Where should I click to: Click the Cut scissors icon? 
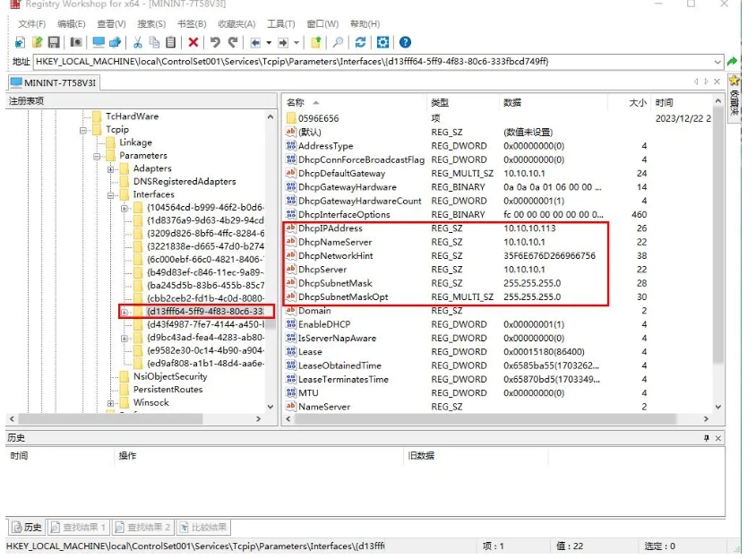(x=138, y=42)
